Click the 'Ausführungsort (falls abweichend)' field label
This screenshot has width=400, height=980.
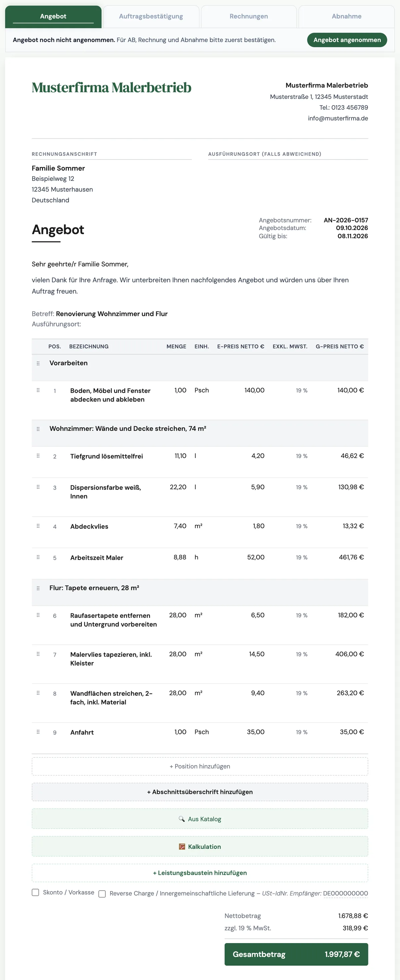[265, 154]
